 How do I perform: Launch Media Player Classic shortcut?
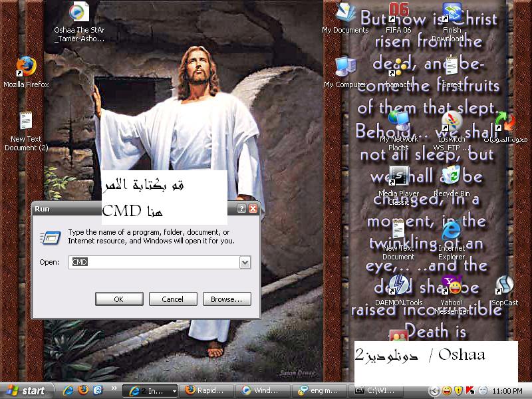coord(398,176)
